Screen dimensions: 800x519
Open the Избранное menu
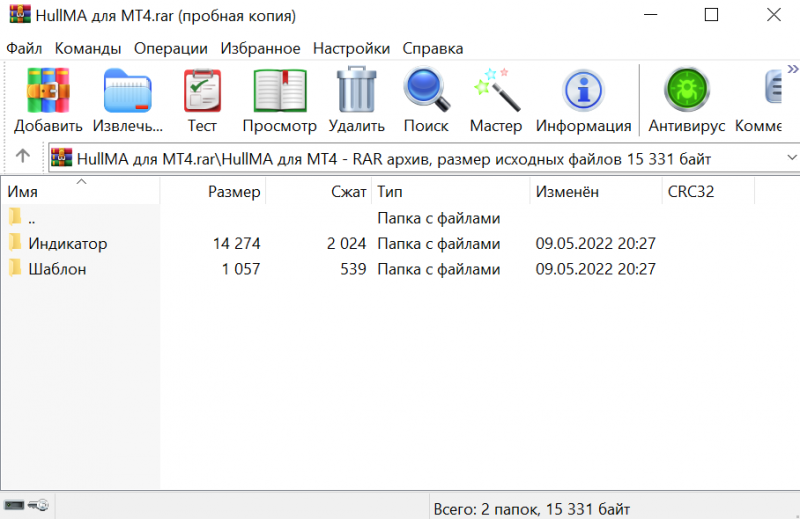(x=260, y=48)
